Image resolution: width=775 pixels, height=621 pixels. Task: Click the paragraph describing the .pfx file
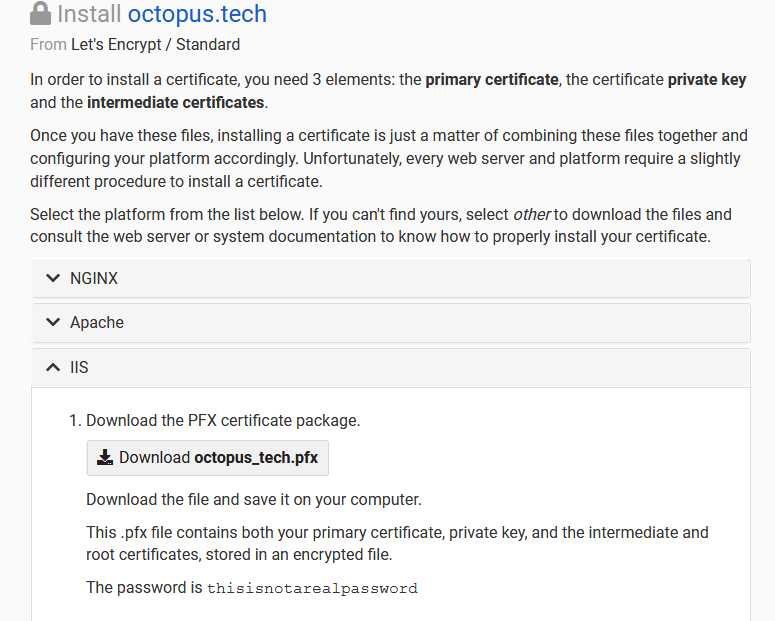(397, 543)
